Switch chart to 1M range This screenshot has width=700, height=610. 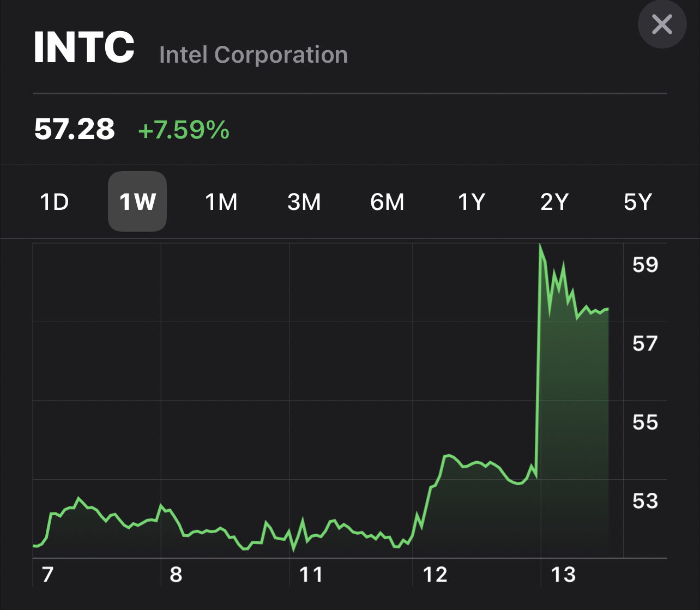click(x=221, y=202)
